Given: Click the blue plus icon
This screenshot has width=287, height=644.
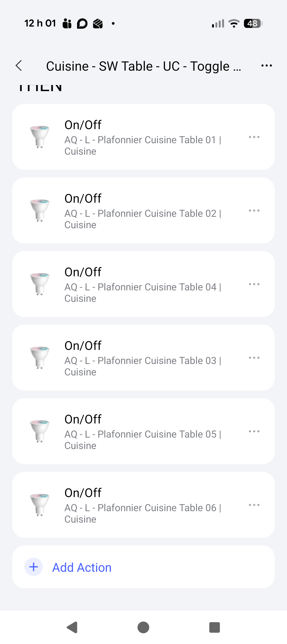Looking at the screenshot, I should 34,567.
